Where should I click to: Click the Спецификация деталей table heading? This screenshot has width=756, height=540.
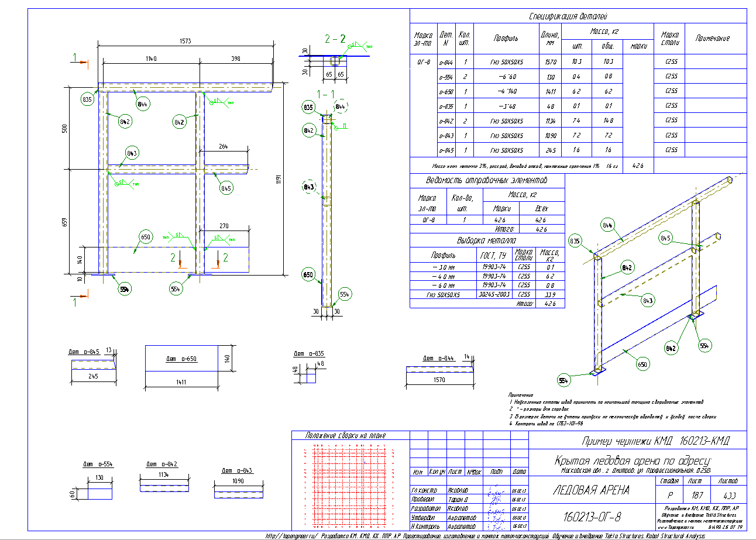568,16
